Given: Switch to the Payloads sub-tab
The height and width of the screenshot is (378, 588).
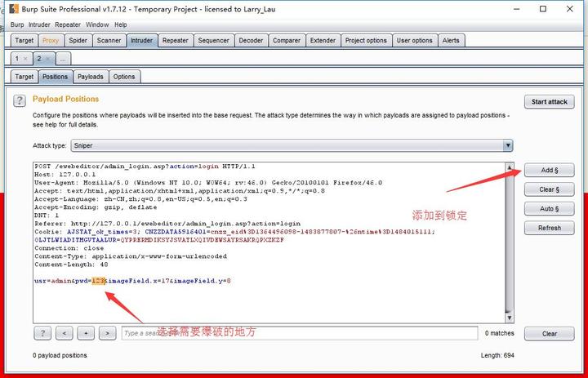Looking at the screenshot, I should [91, 77].
